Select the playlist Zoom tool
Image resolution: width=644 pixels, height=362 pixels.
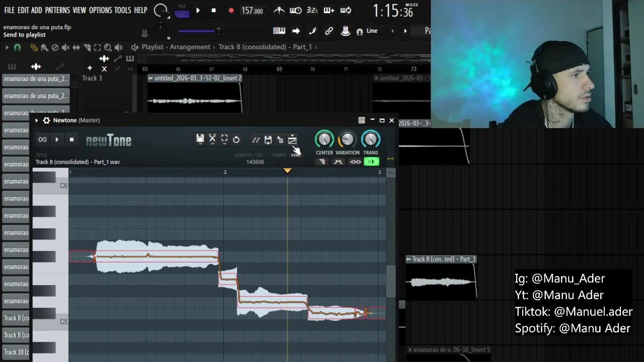coord(108,48)
